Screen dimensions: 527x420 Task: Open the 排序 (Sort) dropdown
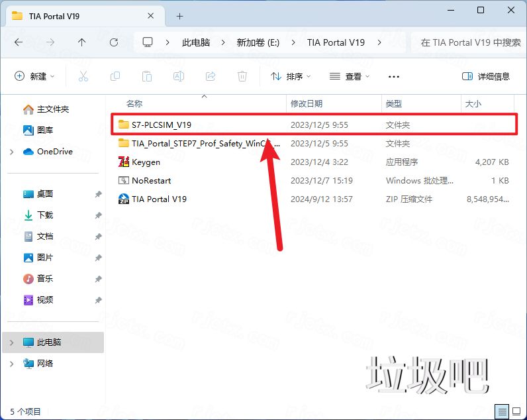tap(291, 76)
